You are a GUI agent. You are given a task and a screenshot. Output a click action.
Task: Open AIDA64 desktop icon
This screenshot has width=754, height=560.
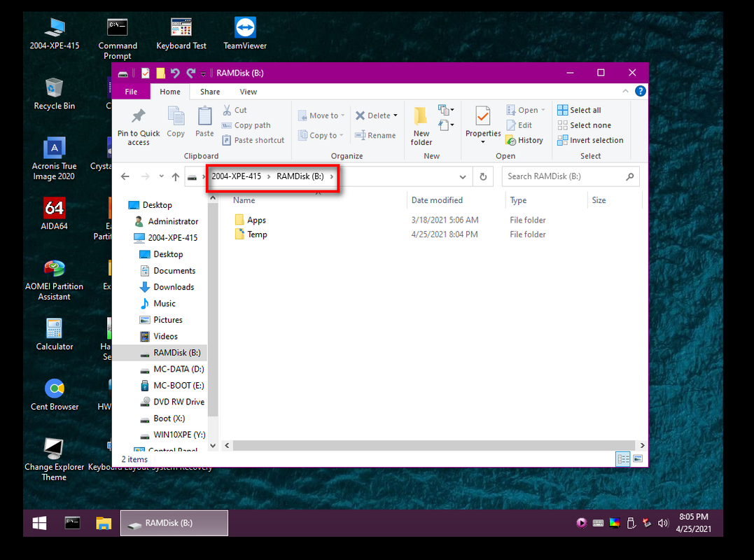pyautogui.click(x=55, y=214)
